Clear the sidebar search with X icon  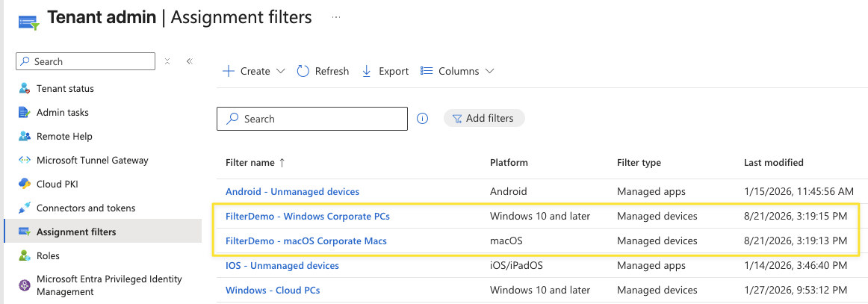(x=167, y=61)
